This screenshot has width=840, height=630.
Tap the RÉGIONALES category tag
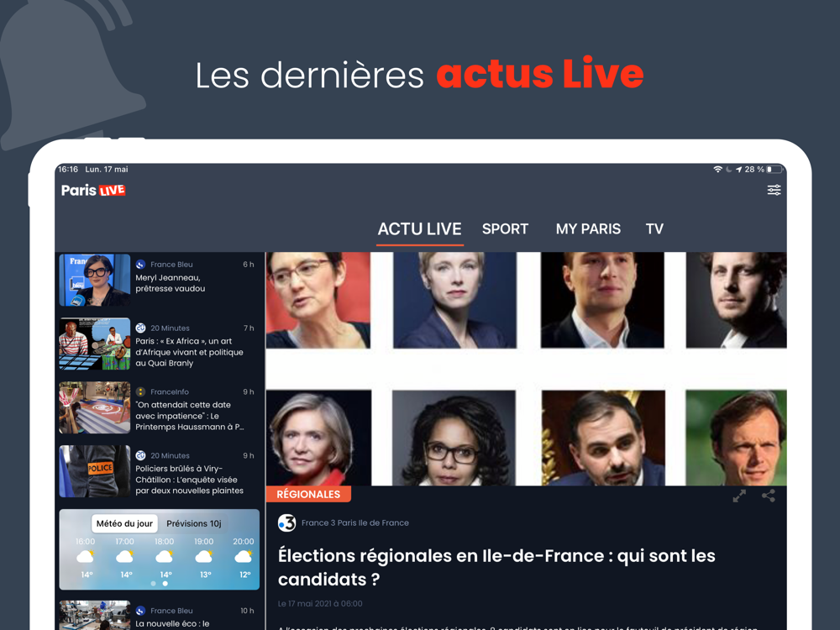coord(308,494)
